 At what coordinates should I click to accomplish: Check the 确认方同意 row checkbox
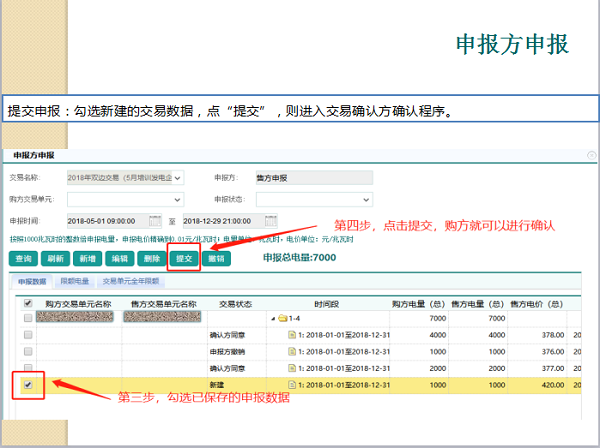[28, 336]
